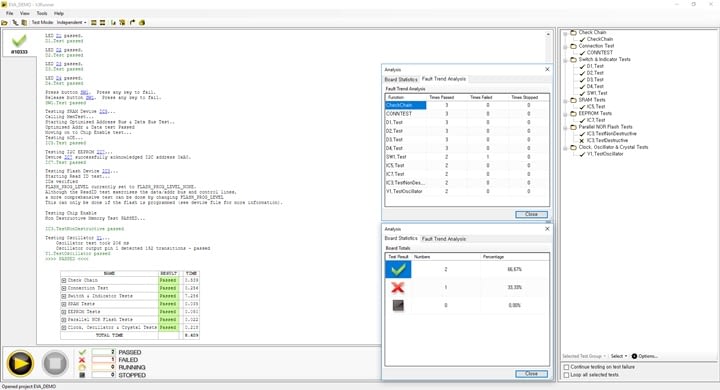The image size is (720, 390).
Task: Open the File menu
Action: (10, 13)
